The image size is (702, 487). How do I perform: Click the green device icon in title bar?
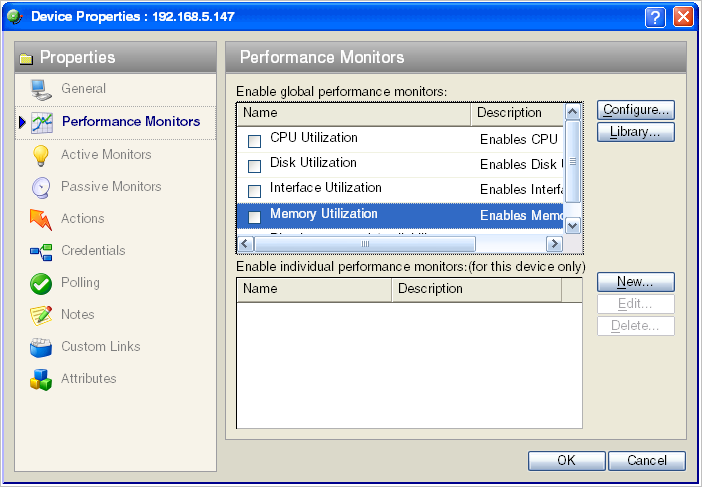pyautogui.click(x=15, y=17)
